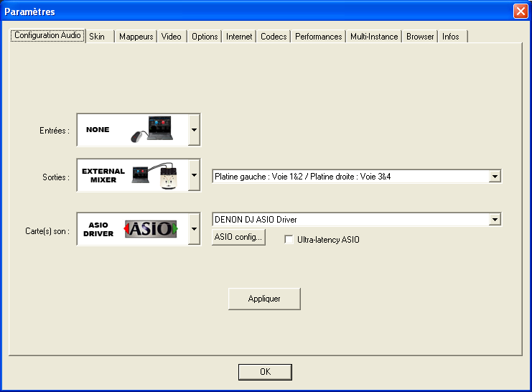Show the Infos tab
The height and width of the screenshot is (392, 532).
[x=451, y=37]
